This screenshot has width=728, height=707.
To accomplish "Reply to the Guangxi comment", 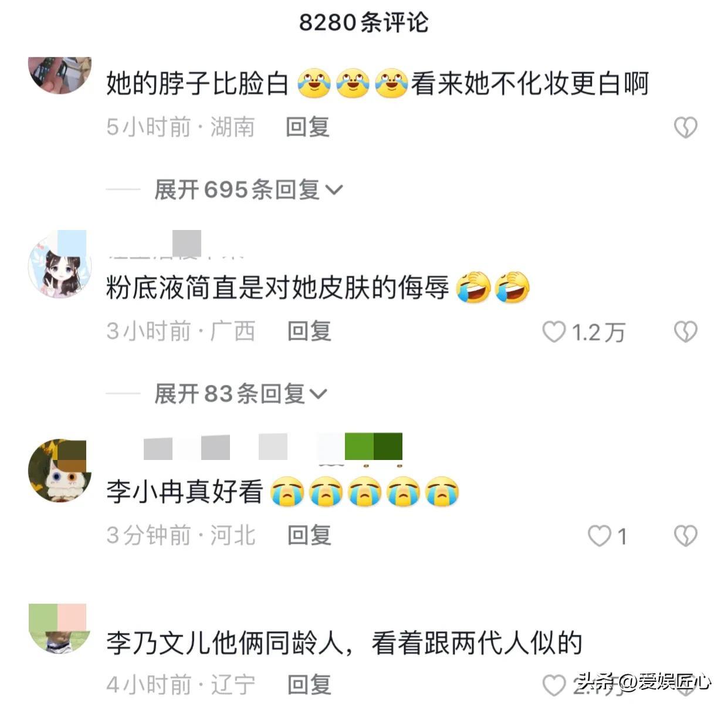I will point(309,331).
